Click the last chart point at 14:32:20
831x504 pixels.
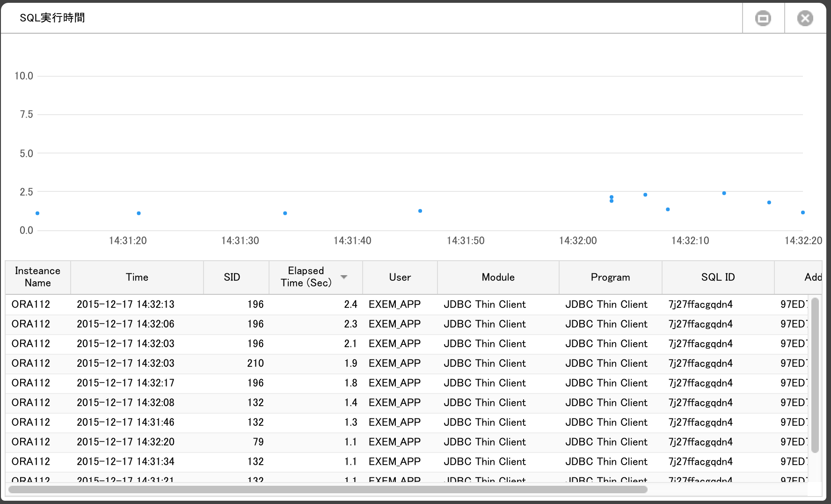tap(803, 212)
